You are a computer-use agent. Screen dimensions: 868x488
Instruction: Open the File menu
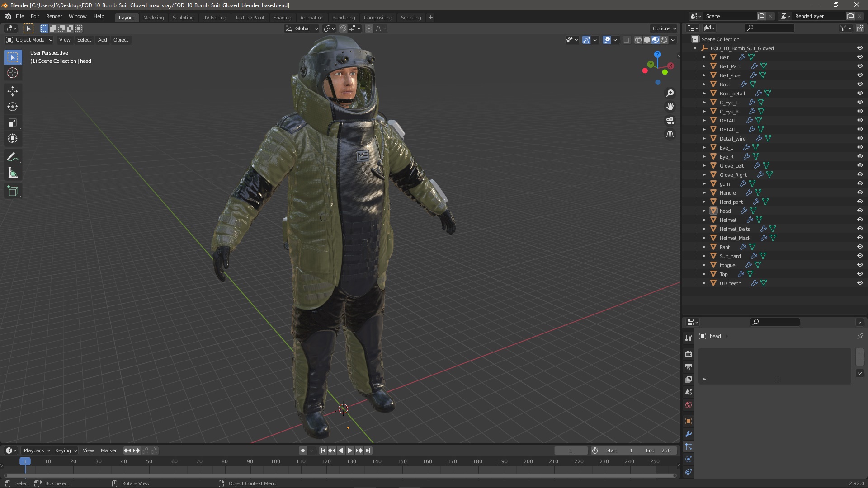pyautogui.click(x=20, y=16)
